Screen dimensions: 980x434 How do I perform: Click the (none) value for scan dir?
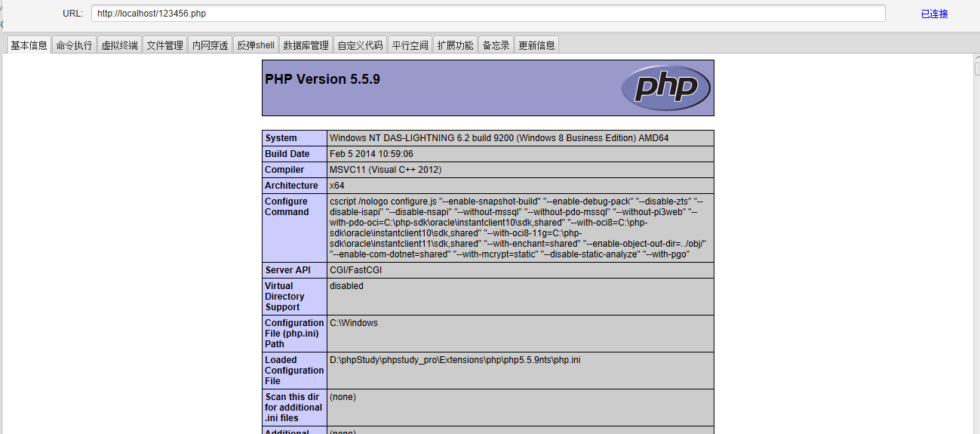point(343,397)
